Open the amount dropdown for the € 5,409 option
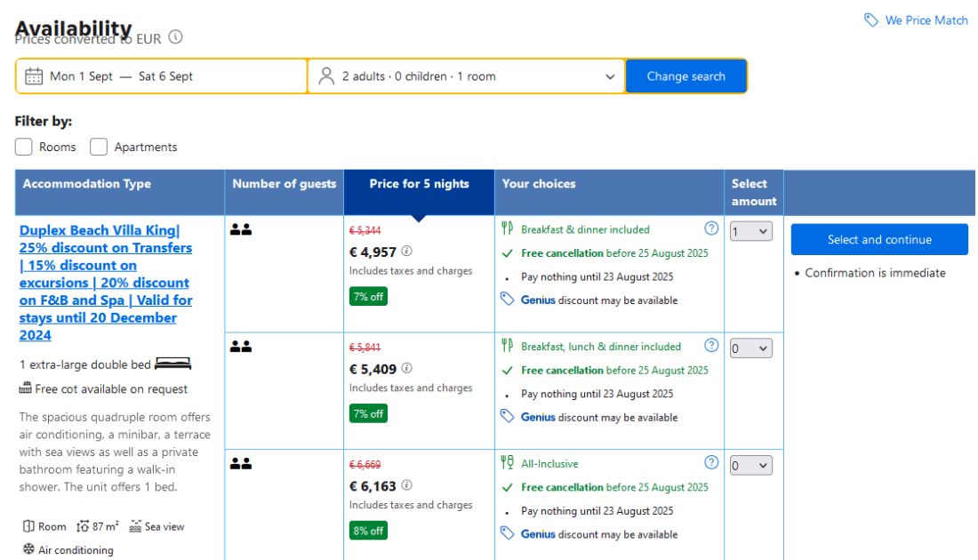Screen dimensions: 978x560 [750, 349]
